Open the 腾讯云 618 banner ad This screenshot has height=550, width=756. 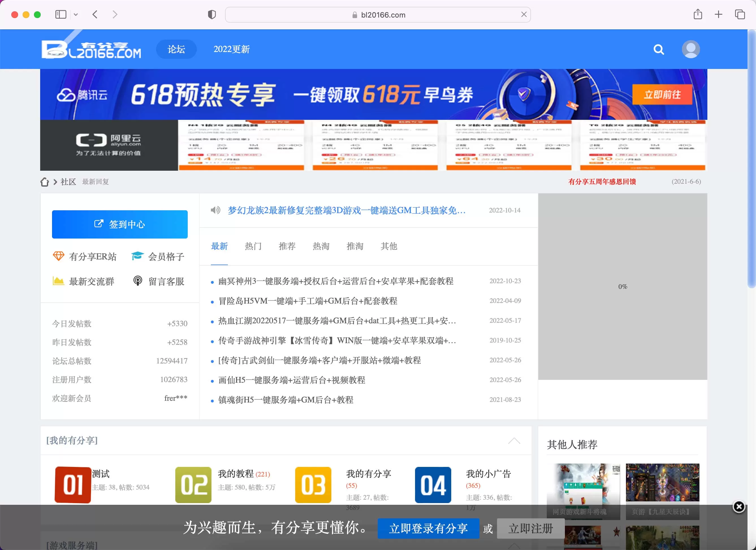[374, 94]
